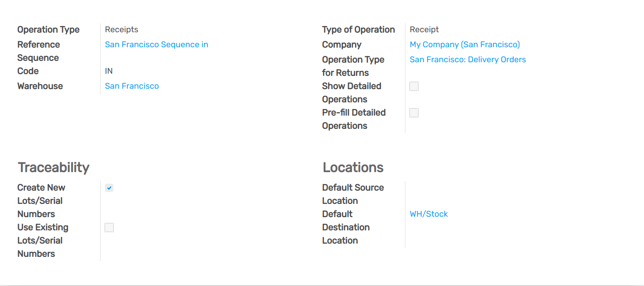
Task: Click the Receipts operation type value
Action: point(121,30)
